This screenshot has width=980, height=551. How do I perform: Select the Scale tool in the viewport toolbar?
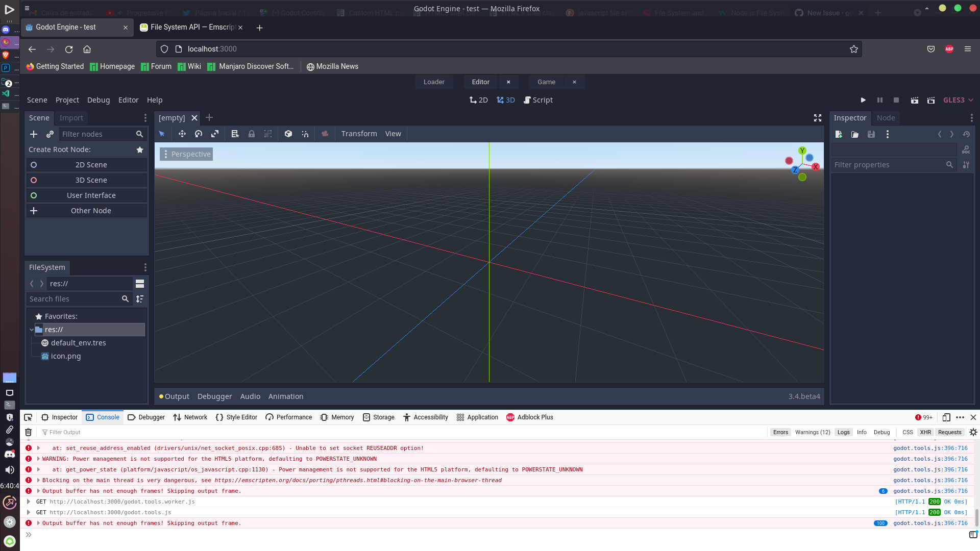pyautogui.click(x=215, y=134)
